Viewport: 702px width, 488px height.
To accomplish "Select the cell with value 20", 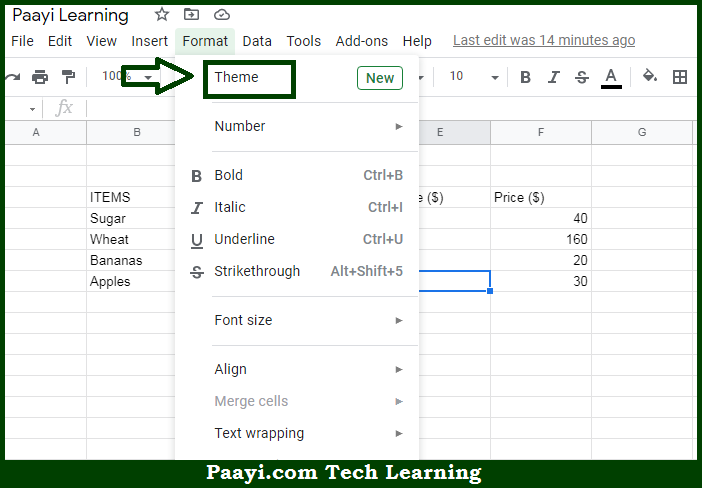I will (541, 260).
